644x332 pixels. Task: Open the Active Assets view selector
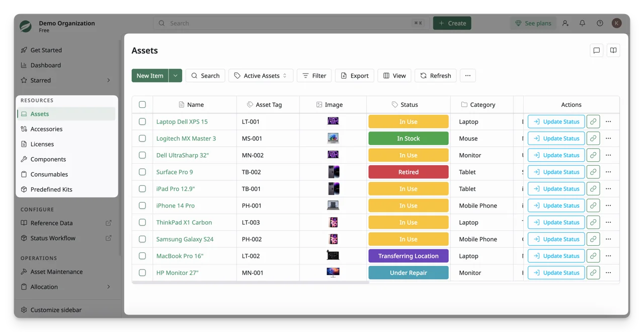(261, 76)
